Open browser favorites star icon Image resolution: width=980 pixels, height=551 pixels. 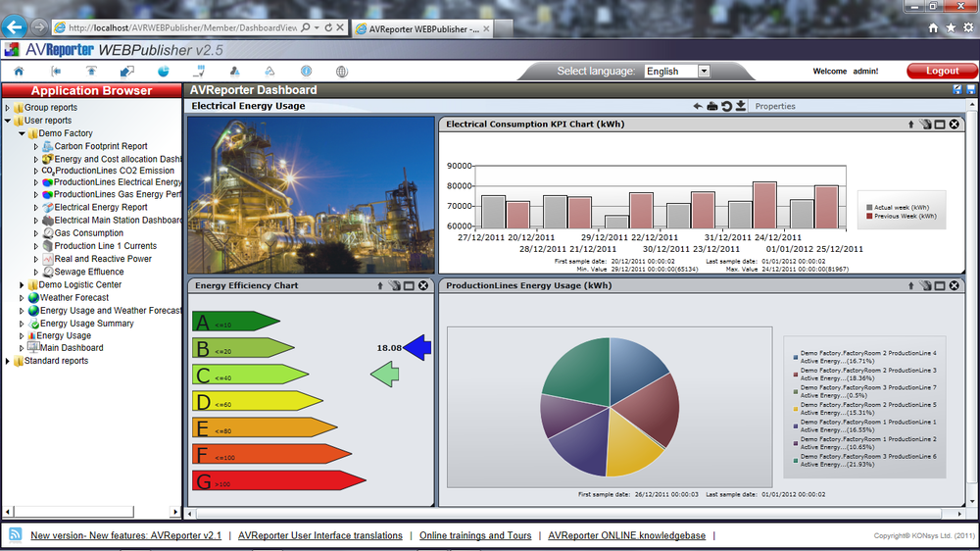pos(951,27)
